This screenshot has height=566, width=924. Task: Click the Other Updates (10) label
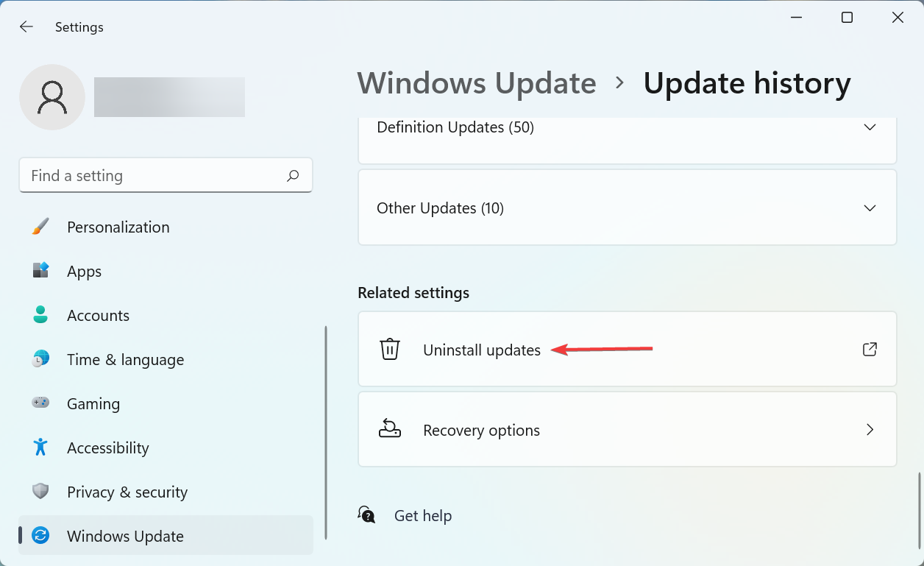(x=440, y=208)
